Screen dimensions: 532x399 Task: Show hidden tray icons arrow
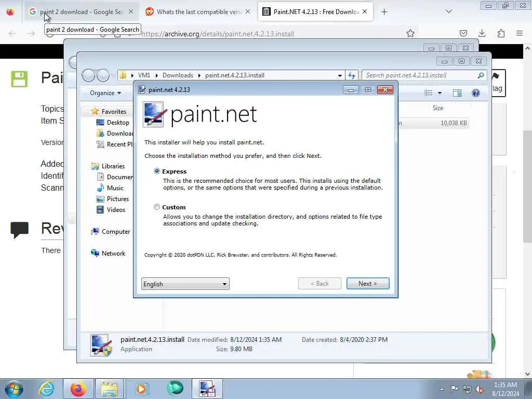pos(442,390)
